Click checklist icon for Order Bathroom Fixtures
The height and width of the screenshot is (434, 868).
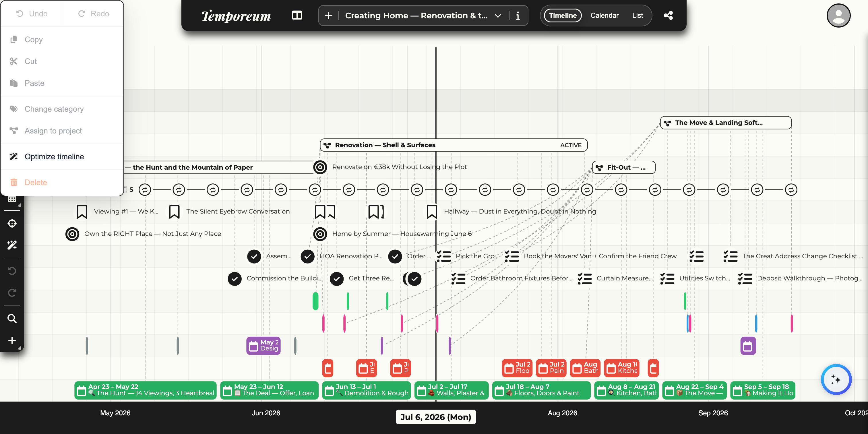[458, 279]
